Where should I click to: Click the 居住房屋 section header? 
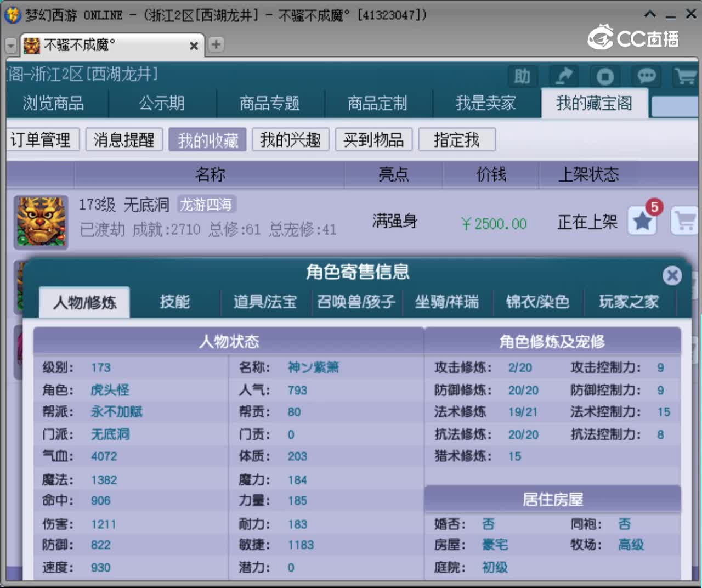pyautogui.click(x=553, y=500)
